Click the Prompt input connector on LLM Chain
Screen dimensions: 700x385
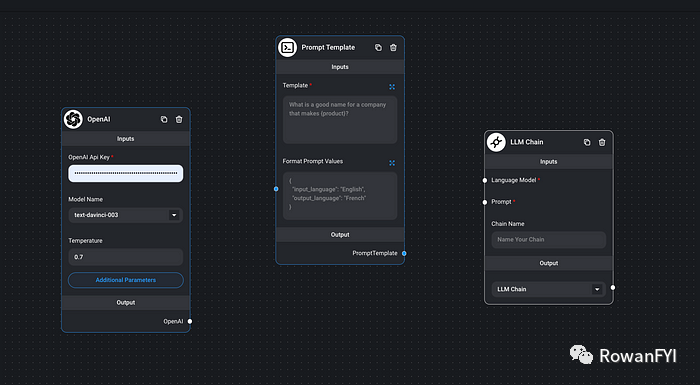[x=485, y=202]
